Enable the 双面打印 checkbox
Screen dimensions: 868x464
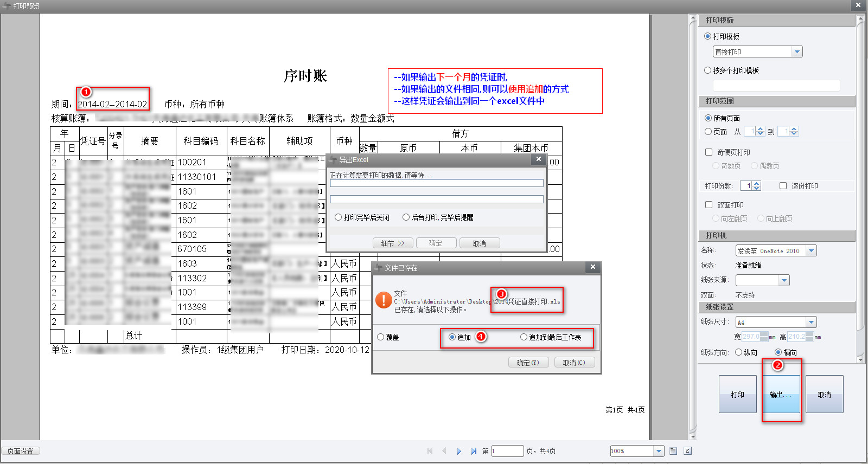(709, 205)
